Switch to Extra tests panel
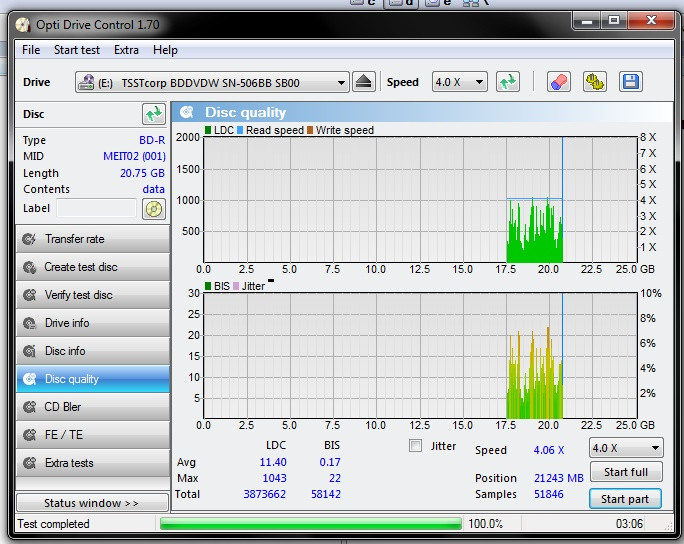Image resolution: width=684 pixels, height=544 pixels. pyautogui.click(x=93, y=463)
